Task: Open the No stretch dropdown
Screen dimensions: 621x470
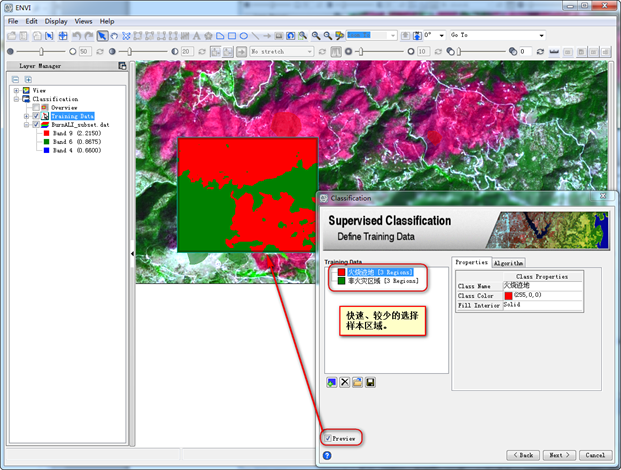Action: tap(310, 51)
